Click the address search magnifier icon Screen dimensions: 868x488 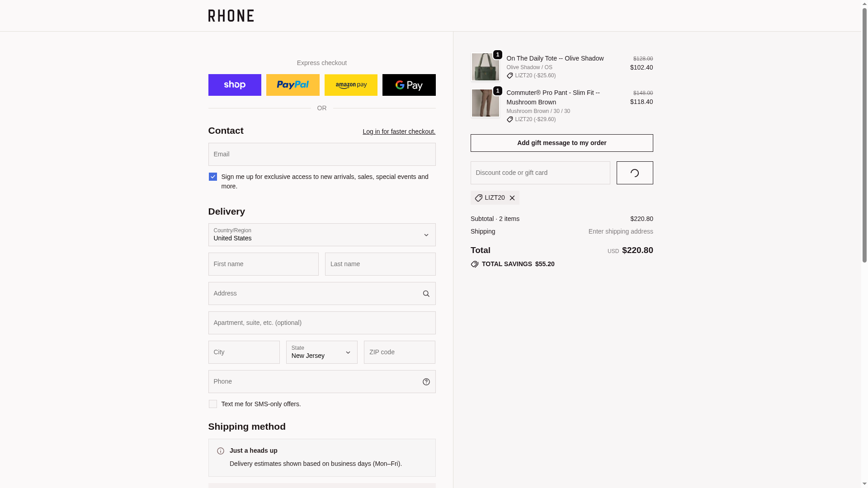[x=426, y=294]
